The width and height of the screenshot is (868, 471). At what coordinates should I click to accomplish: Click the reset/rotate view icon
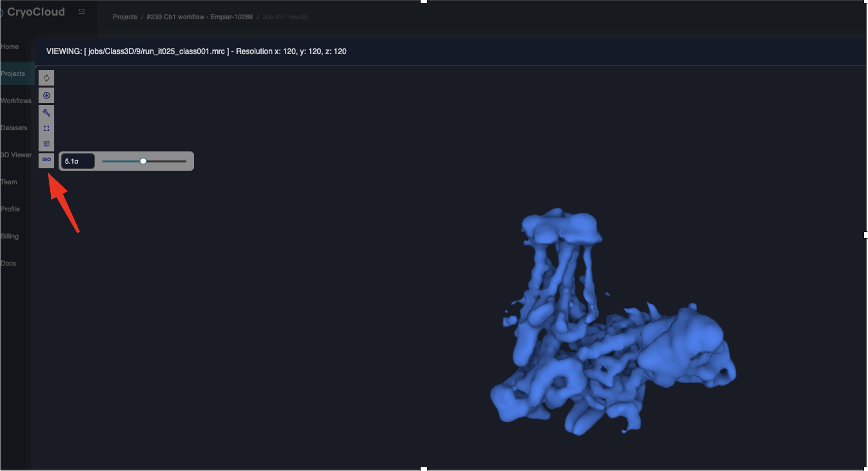tap(46, 78)
